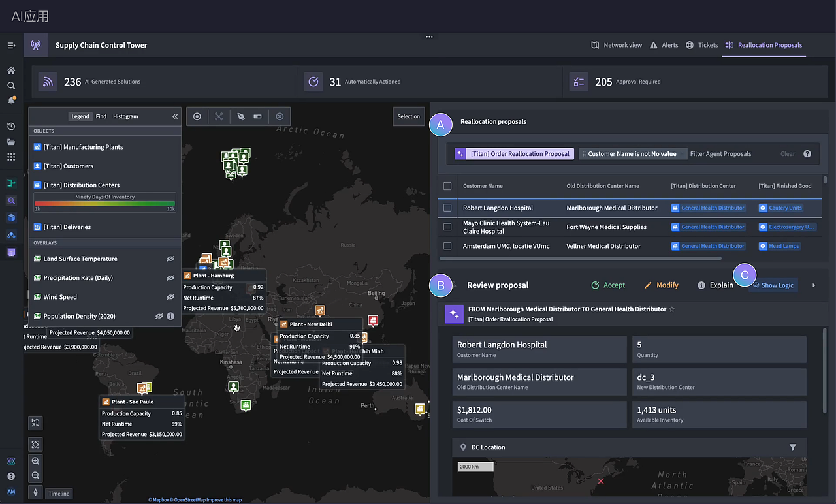
Task: Switch to the Alerts tab
Action: tap(664, 45)
